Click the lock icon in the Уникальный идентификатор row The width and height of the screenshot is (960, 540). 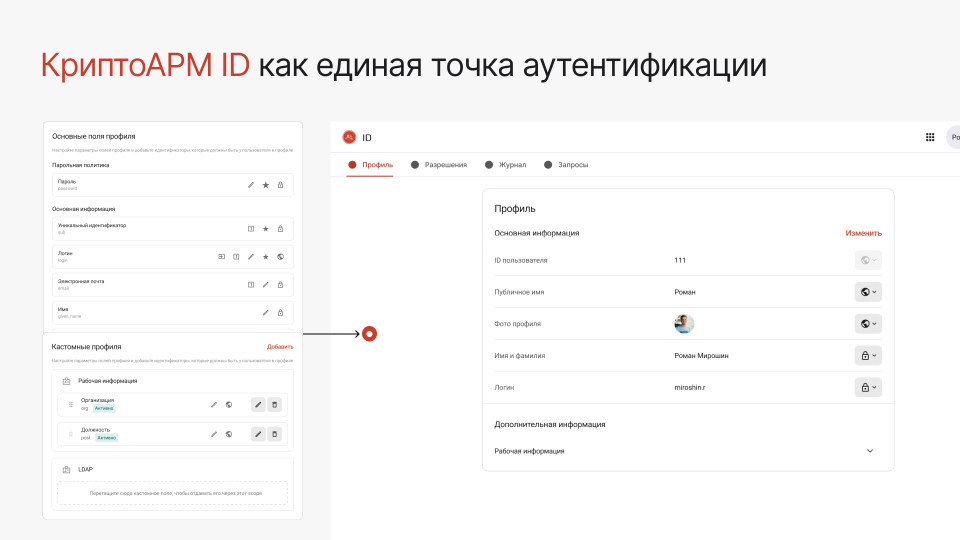point(280,229)
